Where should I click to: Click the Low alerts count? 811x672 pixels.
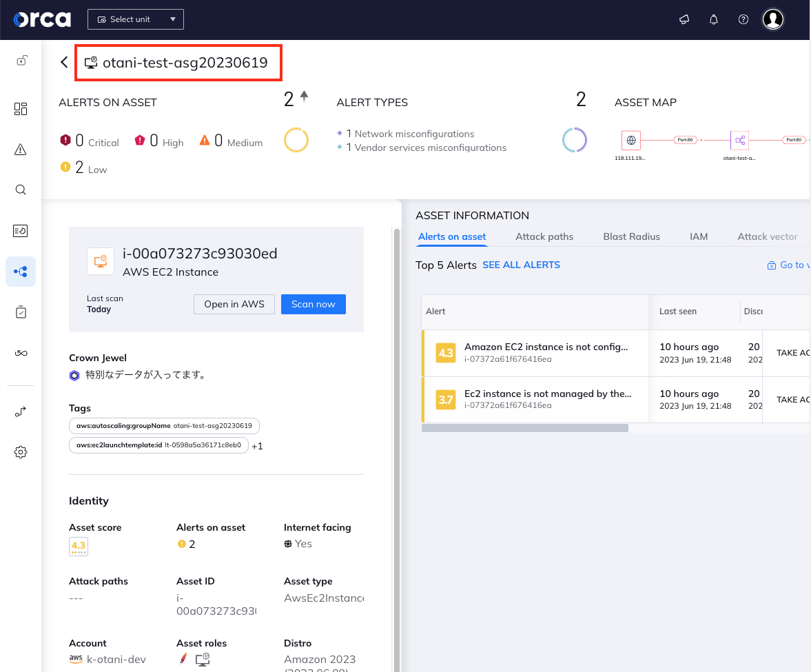click(83, 167)
